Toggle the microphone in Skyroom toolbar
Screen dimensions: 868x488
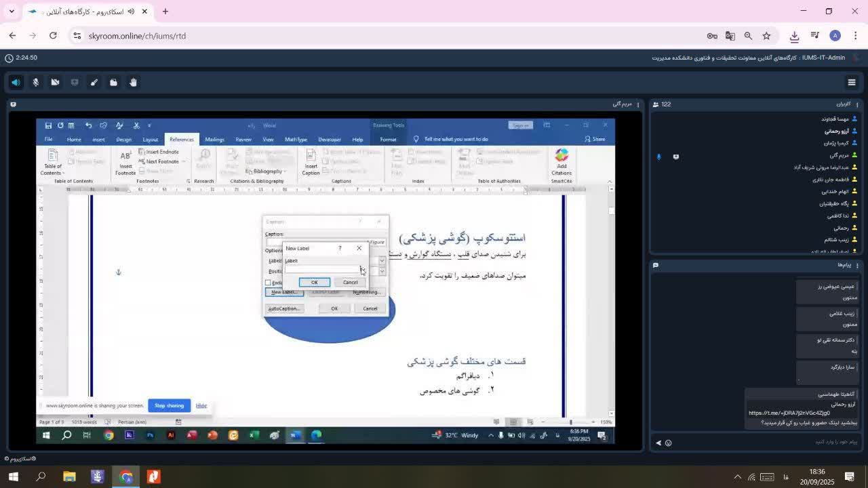[36, 82]
